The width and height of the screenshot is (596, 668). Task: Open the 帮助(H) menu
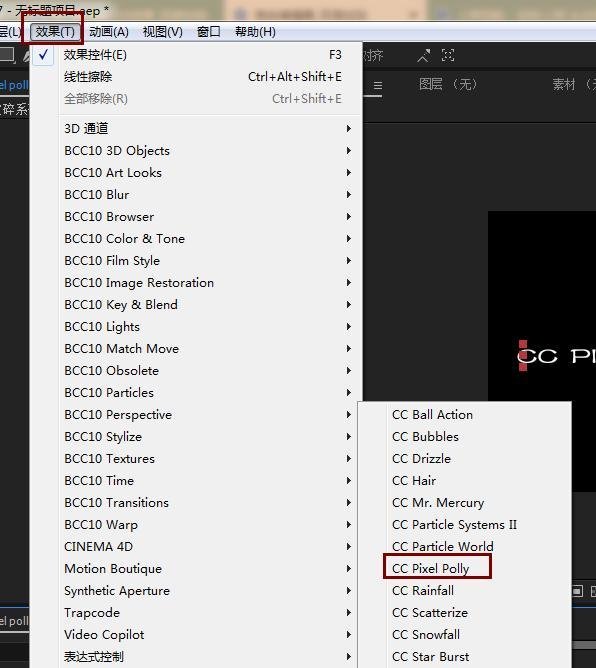[x=256, y=32]
